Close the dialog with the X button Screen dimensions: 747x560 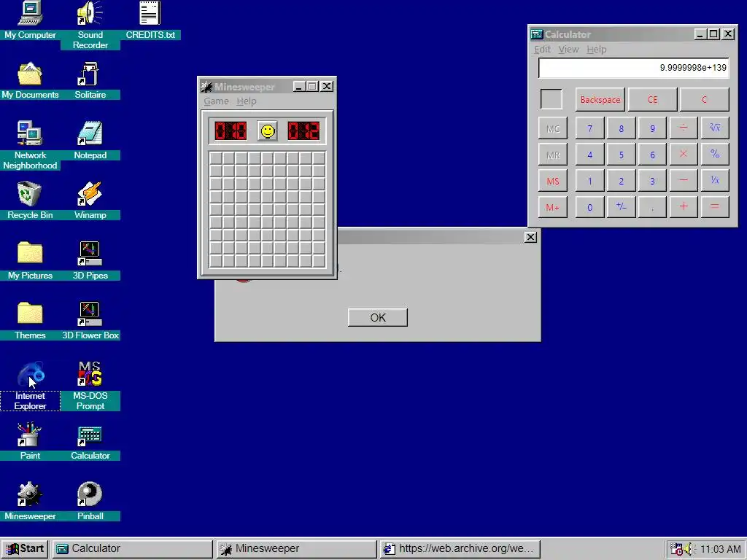[530, 237]
